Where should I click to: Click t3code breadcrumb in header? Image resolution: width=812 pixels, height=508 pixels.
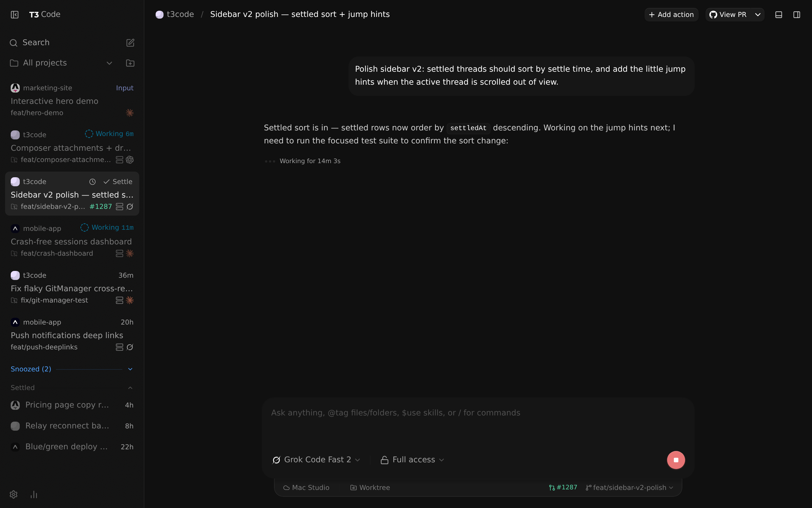(x=175, y=14)
